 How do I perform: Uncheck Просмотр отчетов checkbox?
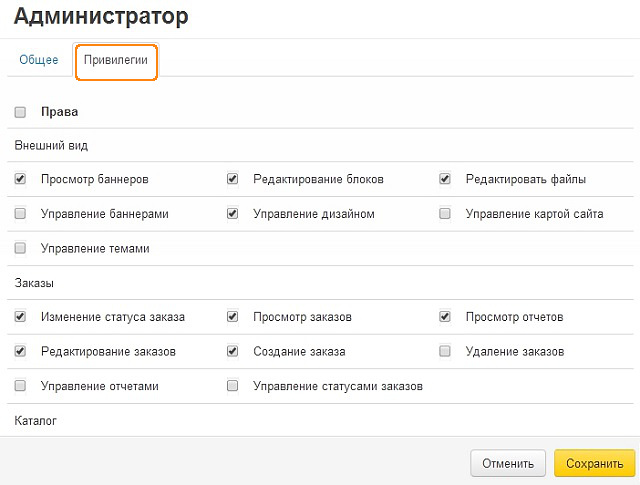(445, 317)
